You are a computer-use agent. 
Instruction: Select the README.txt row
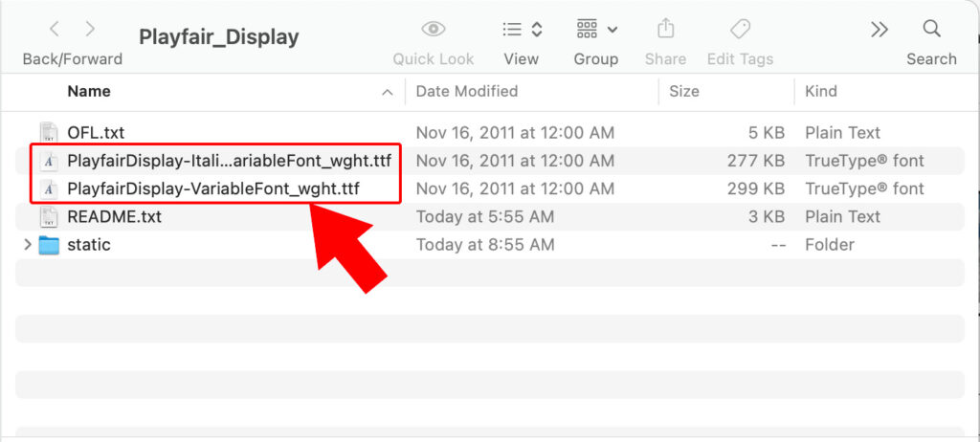click(489, 217)
